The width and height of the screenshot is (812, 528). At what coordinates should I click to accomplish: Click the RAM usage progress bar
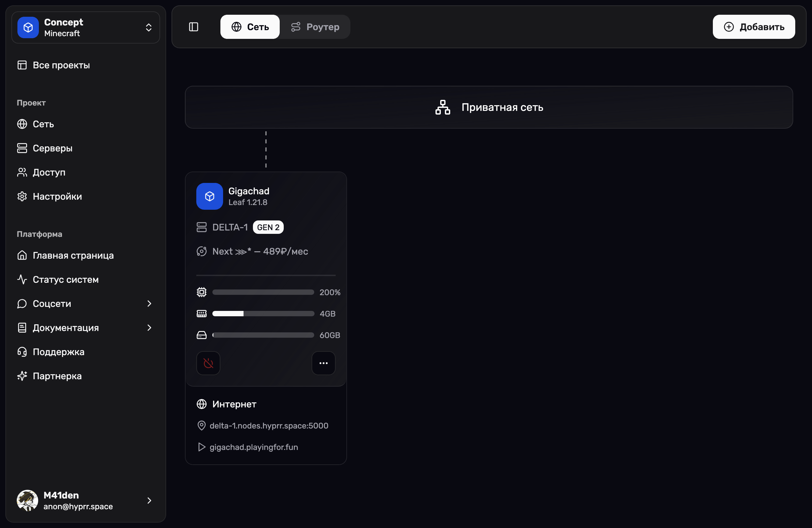(x=263, y=314)
